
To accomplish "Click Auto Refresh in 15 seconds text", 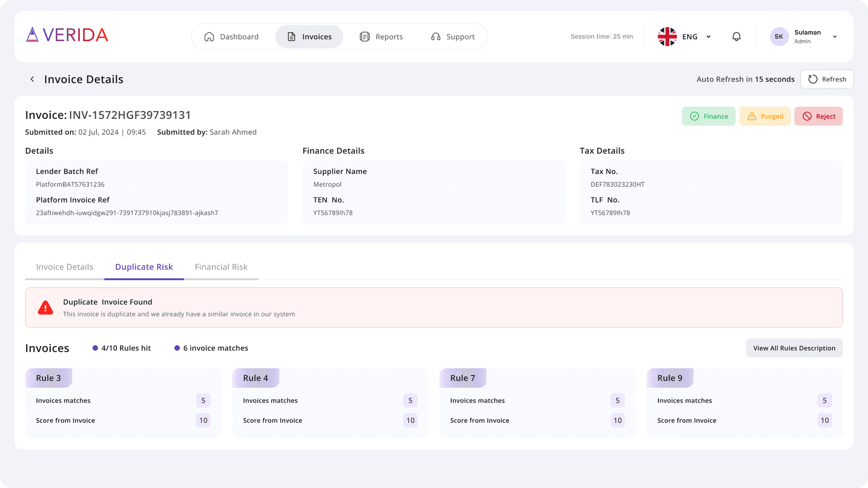I will click(x=745, y=79).
